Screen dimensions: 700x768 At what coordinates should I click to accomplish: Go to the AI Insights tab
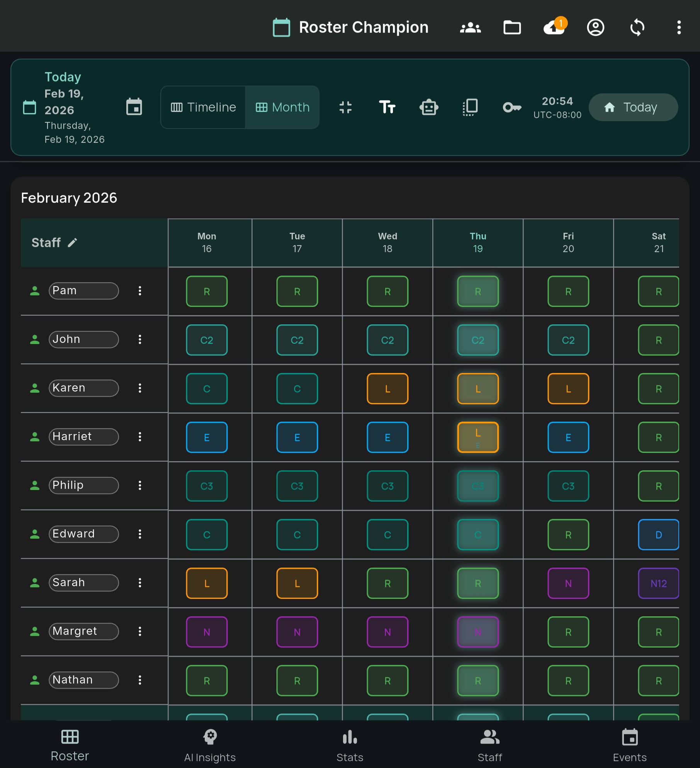tap(210, 745)
